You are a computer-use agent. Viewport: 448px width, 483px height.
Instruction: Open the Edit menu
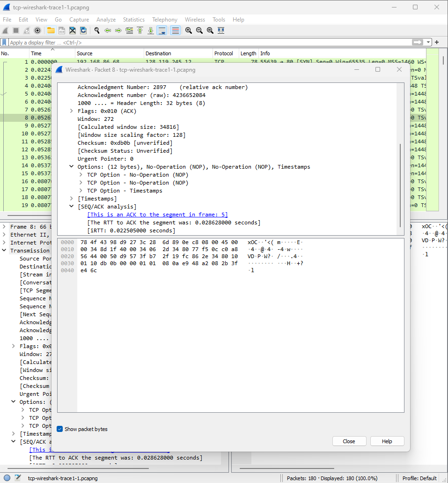[x=23, y=19]
